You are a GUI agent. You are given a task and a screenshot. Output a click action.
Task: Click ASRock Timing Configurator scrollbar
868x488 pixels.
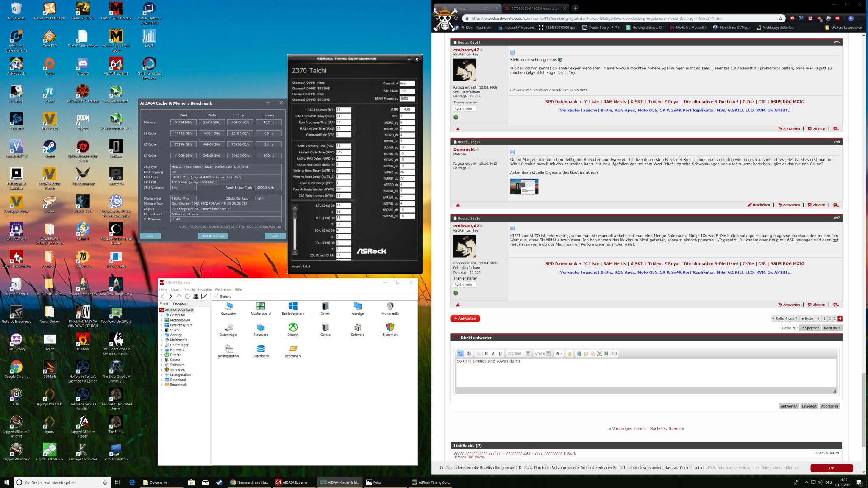[295, 230]
